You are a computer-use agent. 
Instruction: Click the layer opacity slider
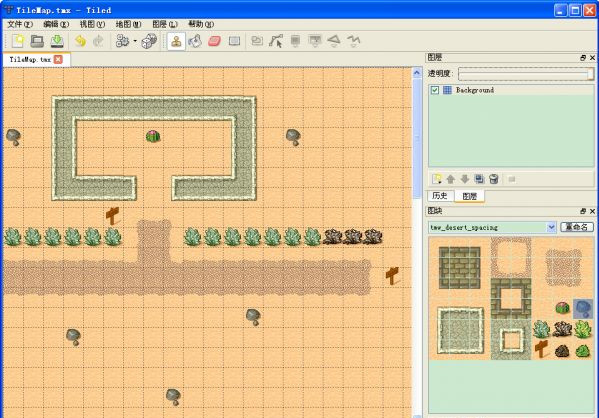526,74
